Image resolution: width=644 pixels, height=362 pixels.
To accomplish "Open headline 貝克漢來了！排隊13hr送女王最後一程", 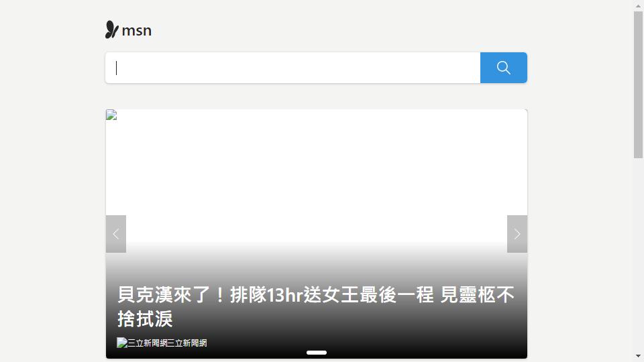I will pyautogui.click(x=315, y=306).
